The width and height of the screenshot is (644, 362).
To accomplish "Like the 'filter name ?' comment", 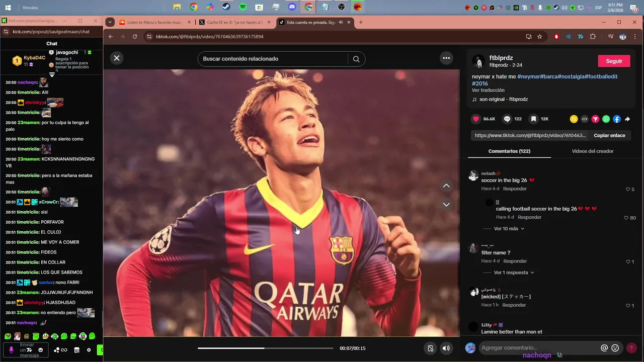I will tap(627, 261).
